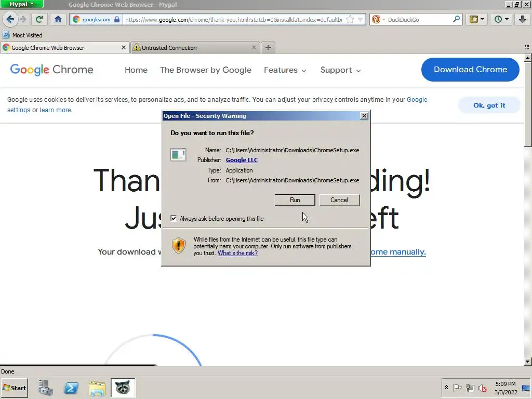Open site identity info for google.com
Image resolution: width=532 pixels, height=399 pixels.
click(96, 19)
